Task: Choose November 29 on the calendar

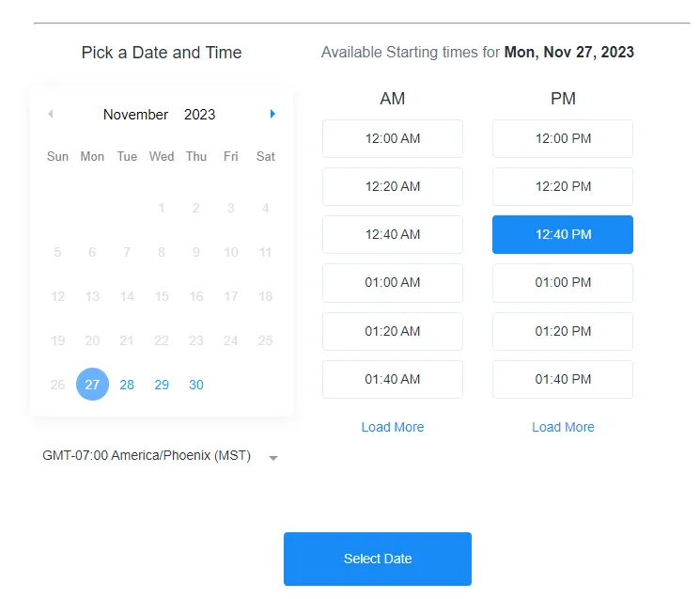Action: pos(162,385)
